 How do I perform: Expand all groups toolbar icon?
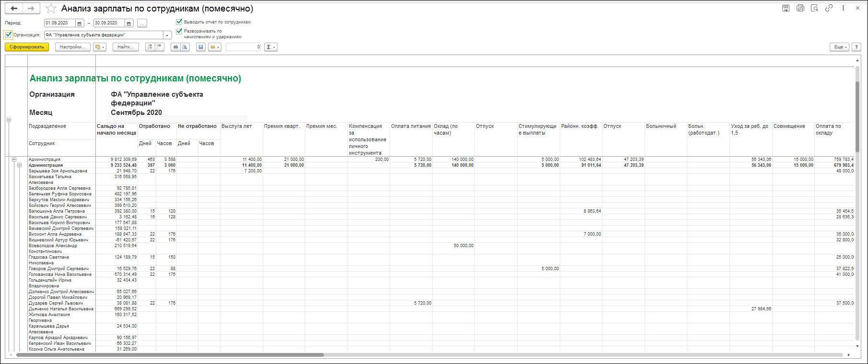coord(160,47)
